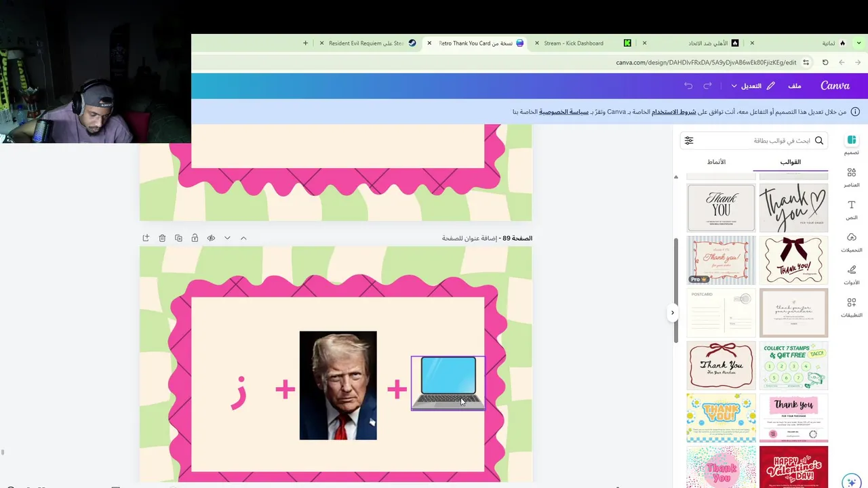Image resolution: width=868 pixels, height=488 pixels.
Task: Click the template search magnifier icon
Action: 819,140
